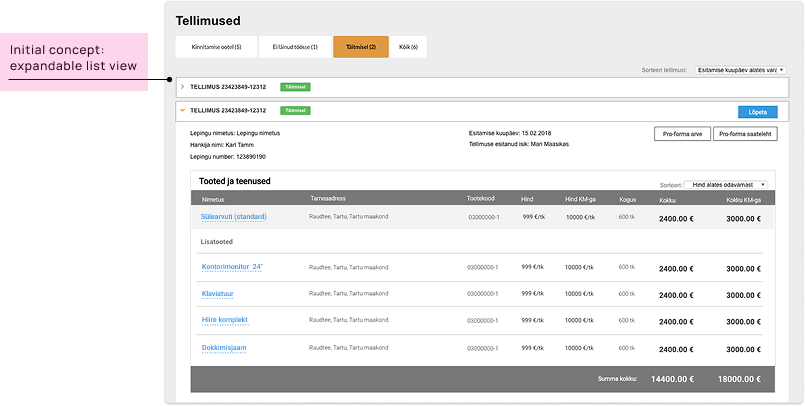This screenshot has width=805, height=406.
Task: Expand the first collapsed Tellimus row chevron
Action: 182,88
